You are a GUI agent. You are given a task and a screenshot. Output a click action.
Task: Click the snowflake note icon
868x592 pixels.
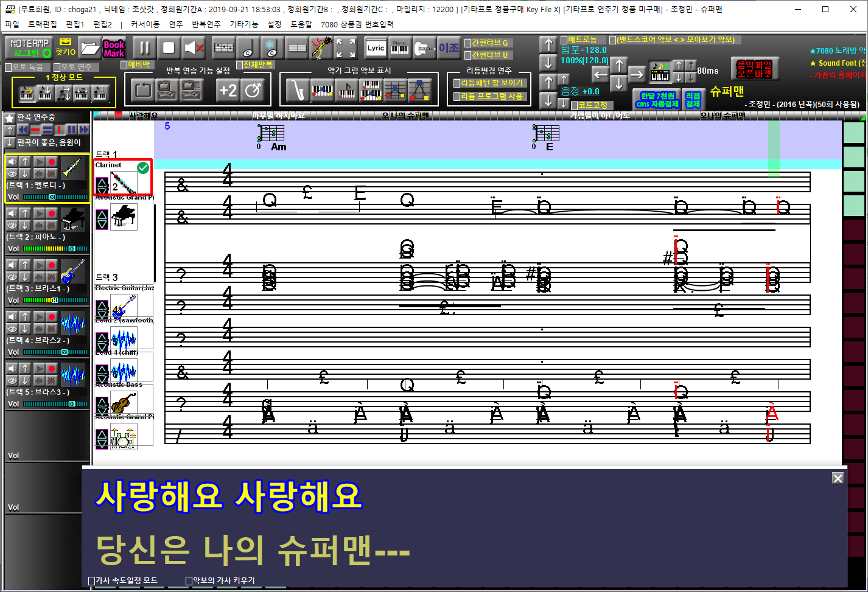coord(272,47)
